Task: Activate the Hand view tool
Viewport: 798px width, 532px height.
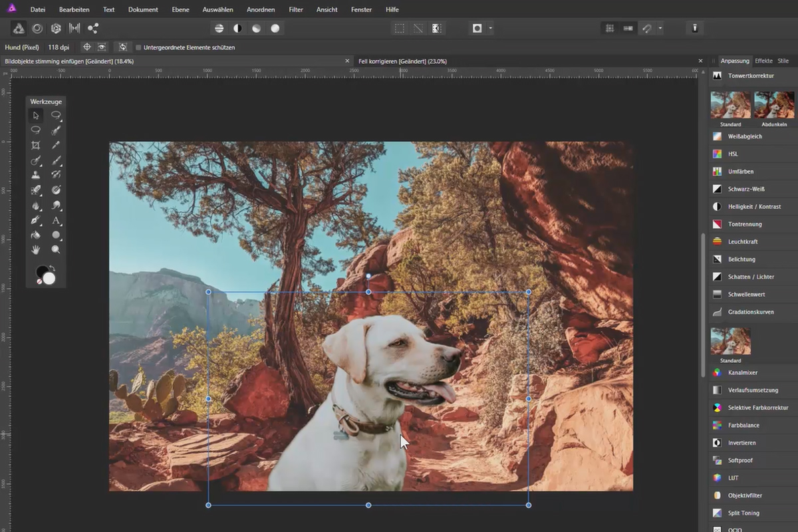Action: pos(36,250)
